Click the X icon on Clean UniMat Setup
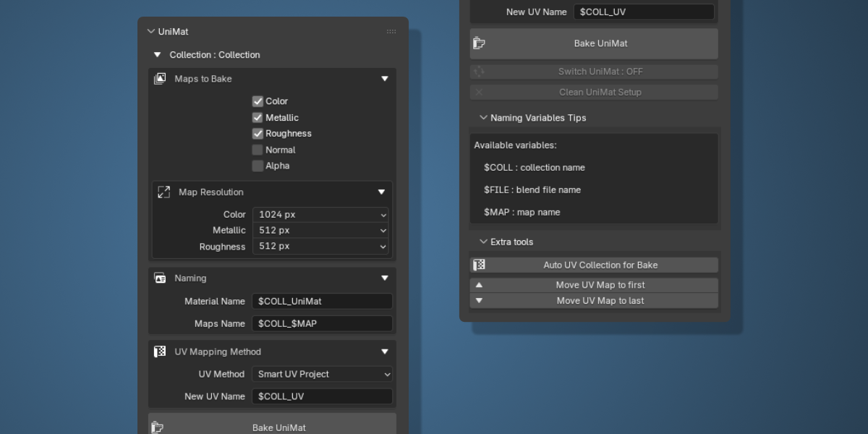This screenshot has width=868, height=434. [x=480, y=92]
